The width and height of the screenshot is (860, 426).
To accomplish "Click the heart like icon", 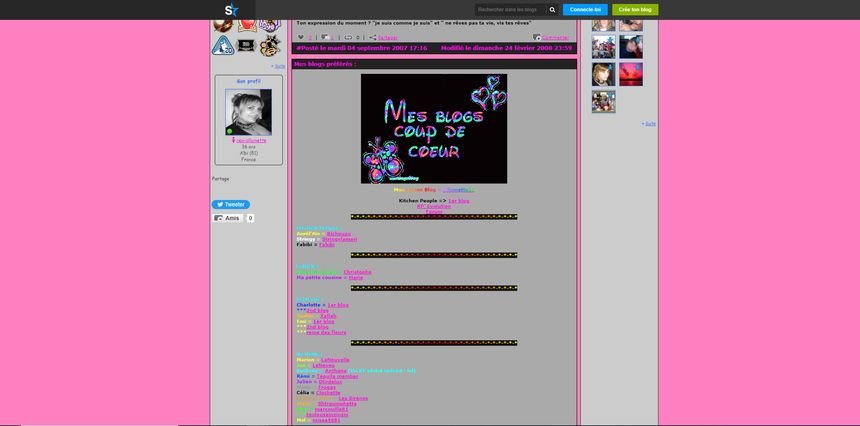I will [301, 38].
